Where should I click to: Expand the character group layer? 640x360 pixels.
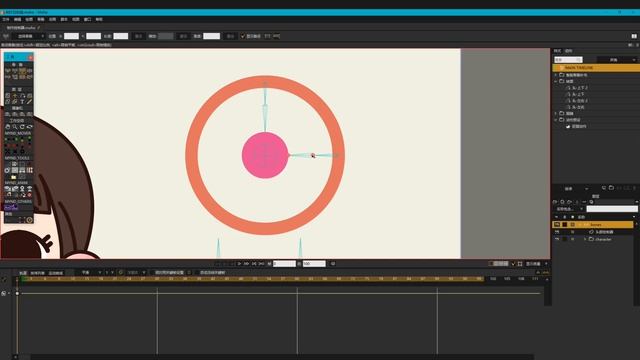[585, 239]
